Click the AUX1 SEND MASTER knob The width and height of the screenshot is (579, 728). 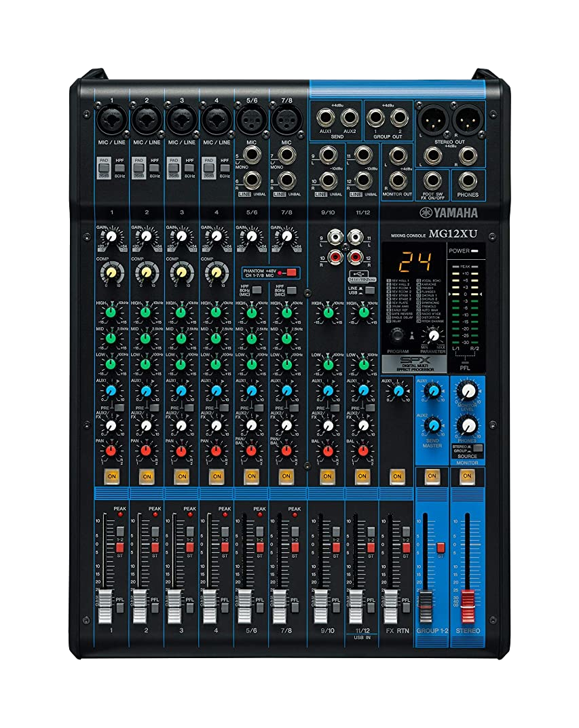[433, 391]
